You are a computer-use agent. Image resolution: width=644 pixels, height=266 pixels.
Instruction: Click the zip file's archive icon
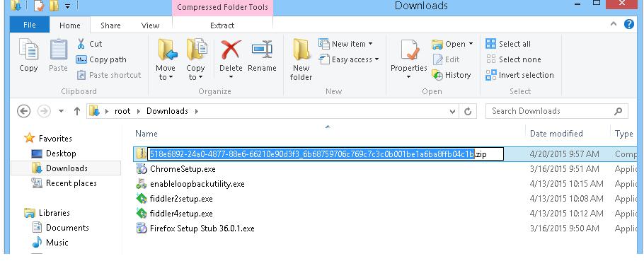(x=142, y=154)
